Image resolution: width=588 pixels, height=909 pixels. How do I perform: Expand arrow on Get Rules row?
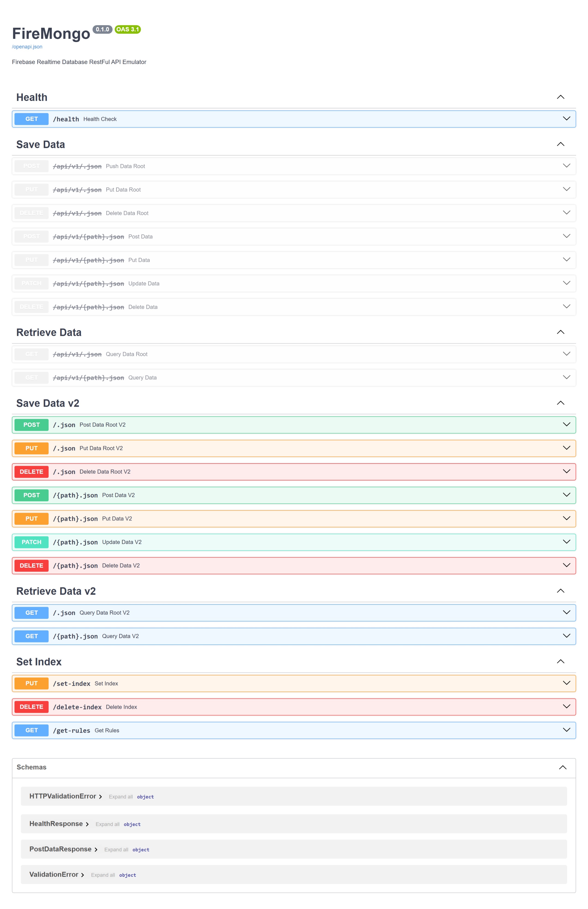coord(567,730)
